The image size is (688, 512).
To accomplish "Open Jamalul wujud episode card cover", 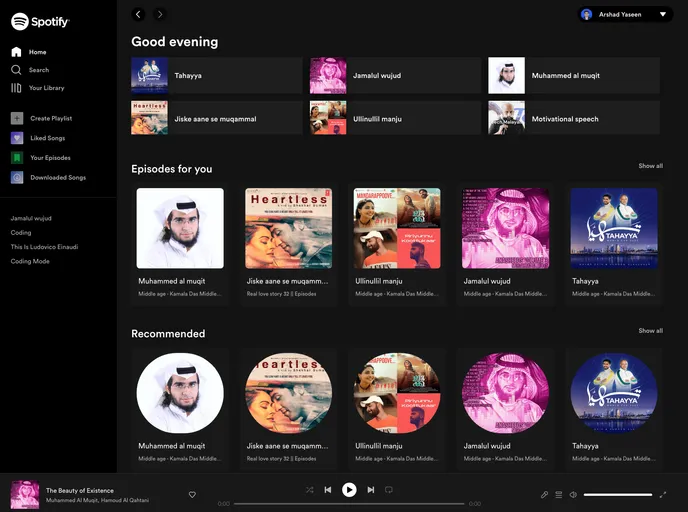I will coord(505,228).
